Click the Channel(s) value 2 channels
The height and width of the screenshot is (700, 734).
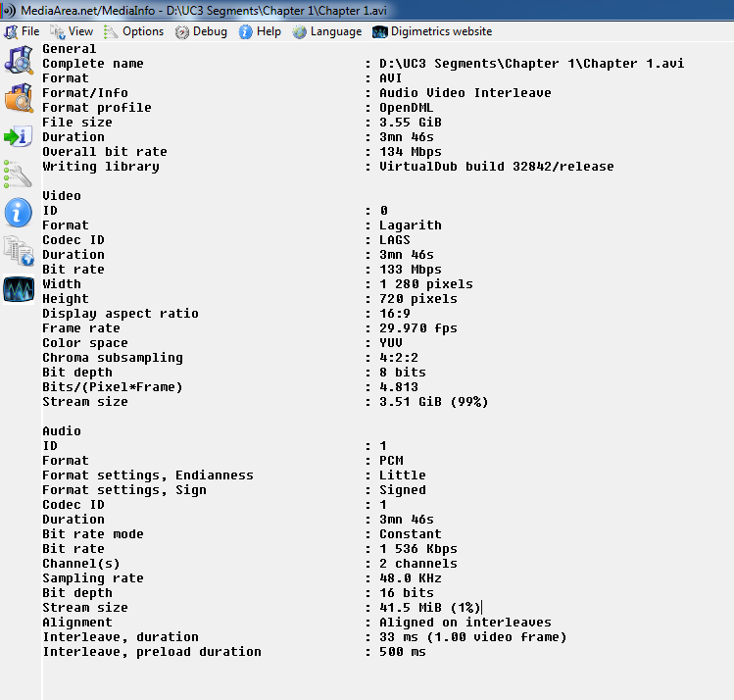(x=418, y=564)
